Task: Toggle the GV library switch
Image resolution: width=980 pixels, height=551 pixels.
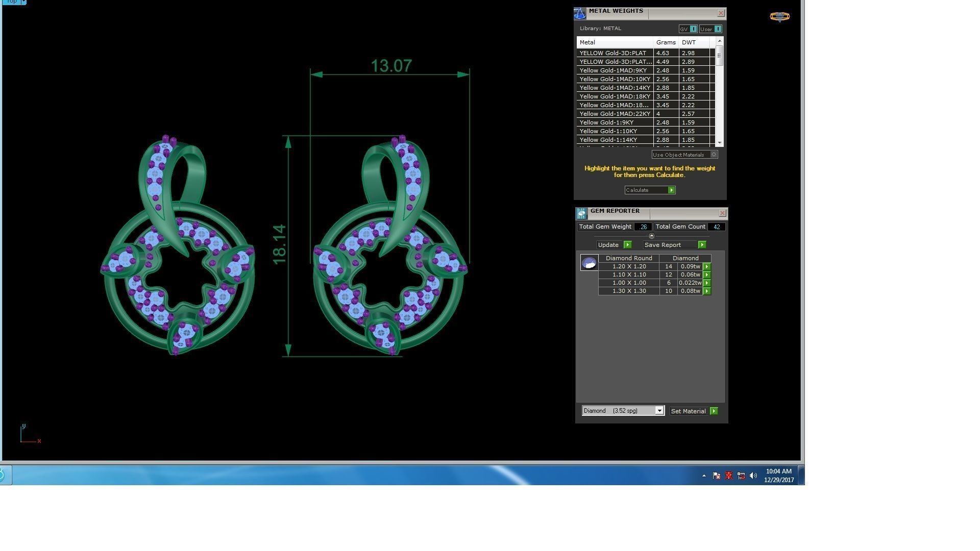Action: [x=693, y=29]
